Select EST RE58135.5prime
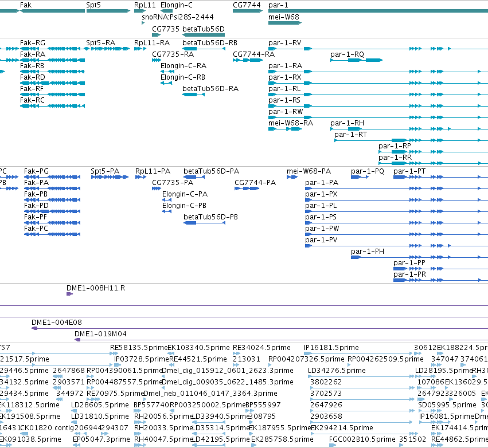Image resolution: width=488 pixels, height=448 pixels. [x=114, y=353]
